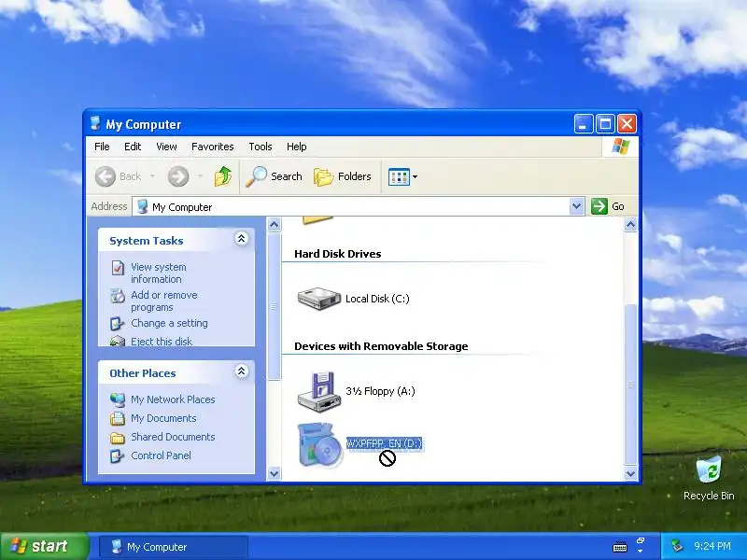Click the green Go button
This screenshot has width=747, height=560.
coord(608,206)
